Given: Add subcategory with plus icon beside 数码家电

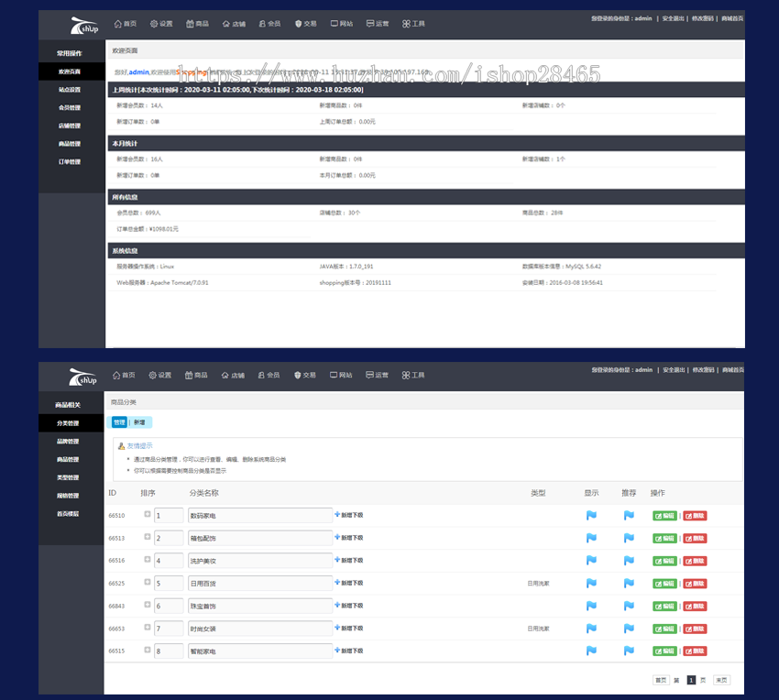Looking at the screenshot, I should 349,515.
